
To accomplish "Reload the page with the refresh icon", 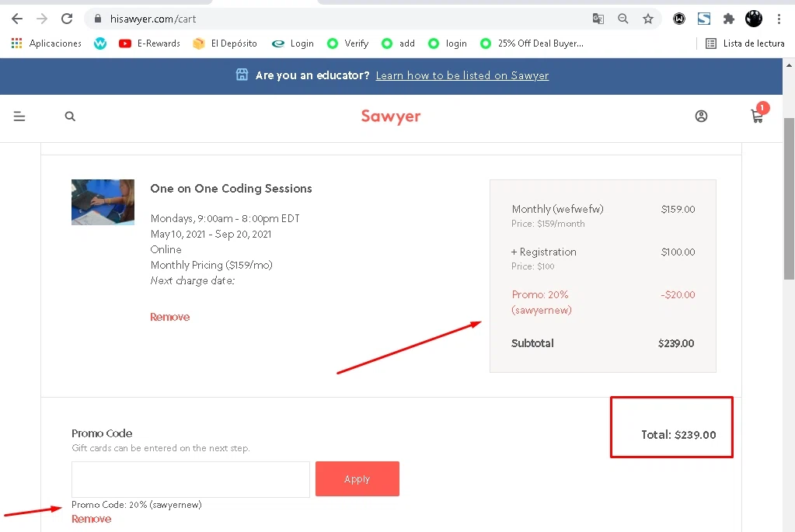I will (x=66, y=19).
